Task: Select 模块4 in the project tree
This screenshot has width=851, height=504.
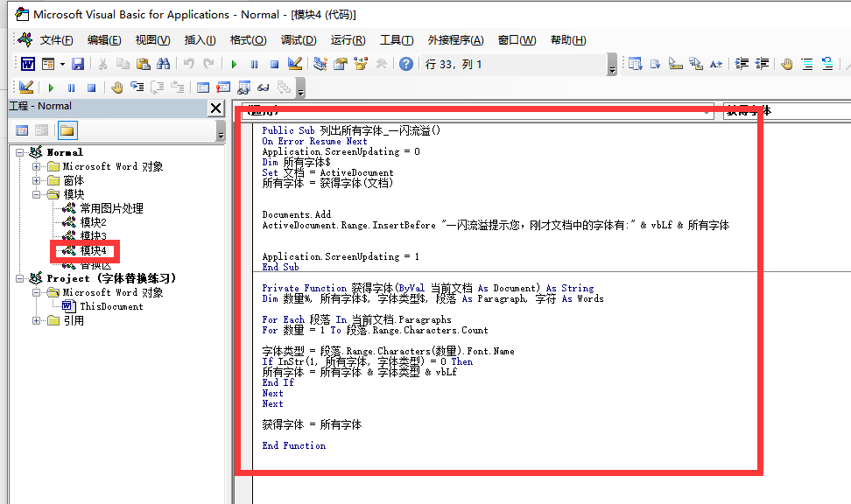Action: (93, 250)
